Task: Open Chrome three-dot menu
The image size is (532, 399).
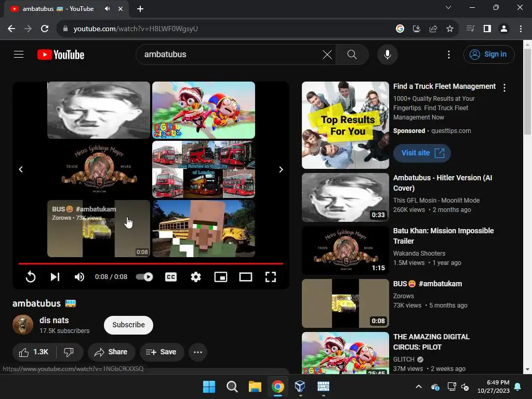Action: click(x=521, y=29)
